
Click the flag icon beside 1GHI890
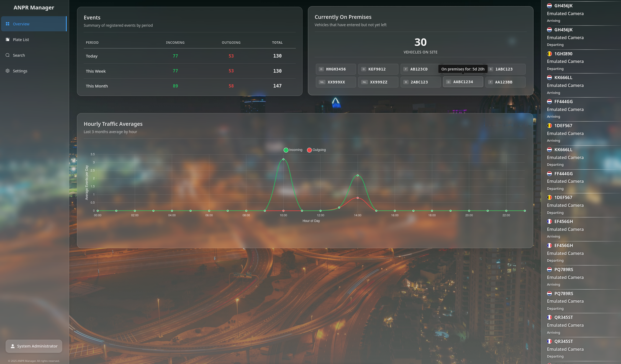tap(549, 54)
